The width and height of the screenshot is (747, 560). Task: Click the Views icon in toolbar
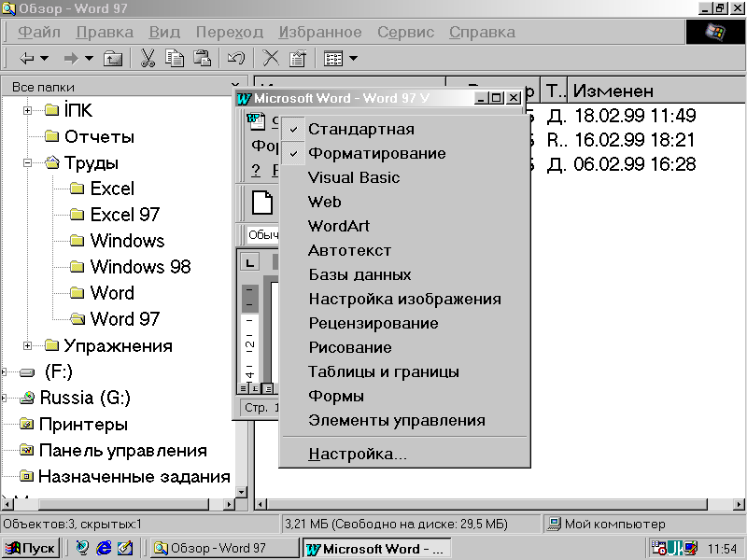(x=333, y=59)
